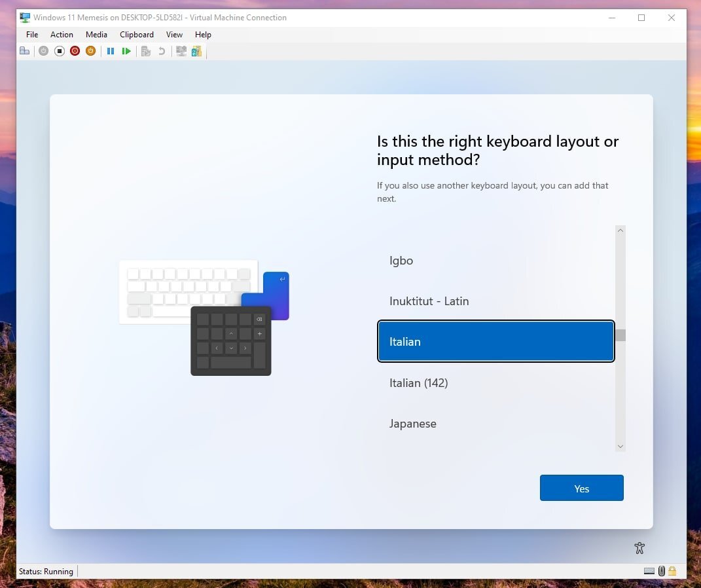Turn off the VM with the black-square icon
701x588 pixels.
click(x=59, y=51)
